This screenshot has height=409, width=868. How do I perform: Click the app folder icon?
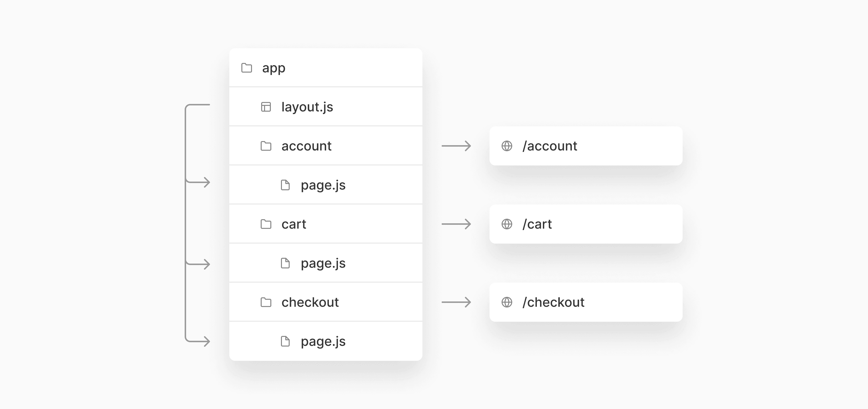coord(247,68)
